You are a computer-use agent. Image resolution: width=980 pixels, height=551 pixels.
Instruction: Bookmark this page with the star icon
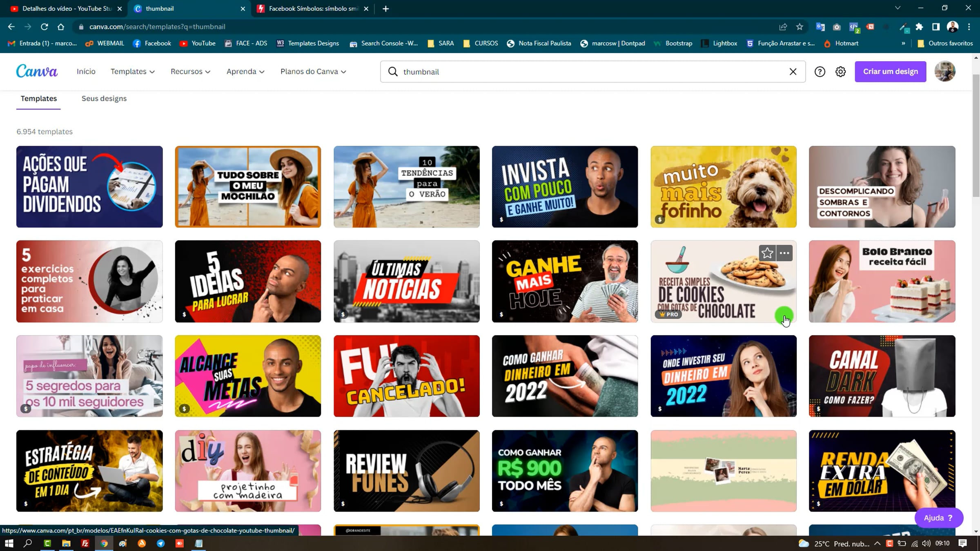click(800, 27)
